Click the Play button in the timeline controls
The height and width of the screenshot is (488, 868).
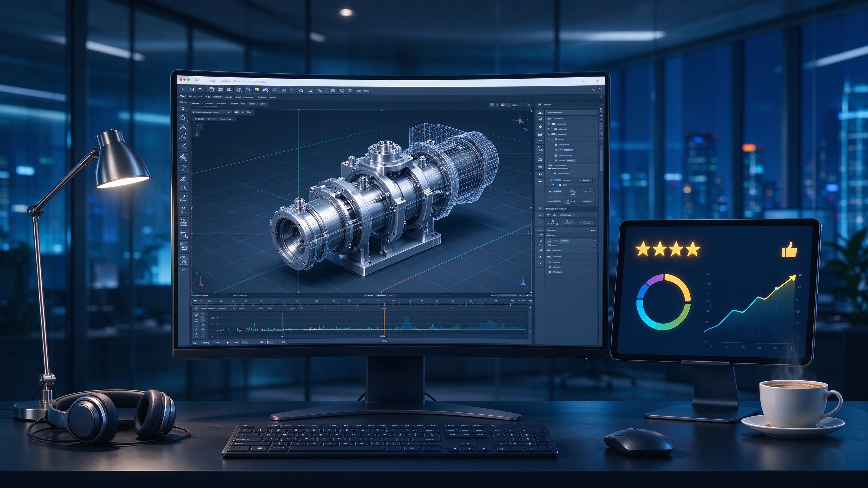tap(228, 342)
